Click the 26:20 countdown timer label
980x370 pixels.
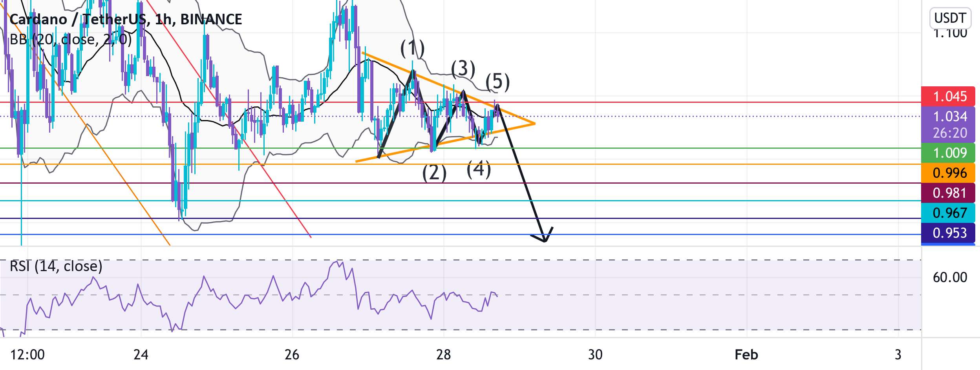point(950,133)
